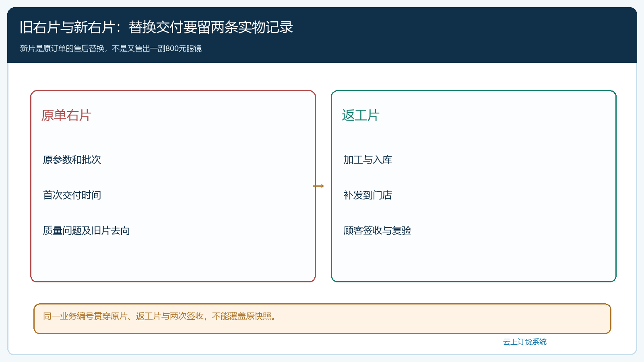Select the line 首次交付时间
This screenshot has width=644, height=362.
point(72,195)
